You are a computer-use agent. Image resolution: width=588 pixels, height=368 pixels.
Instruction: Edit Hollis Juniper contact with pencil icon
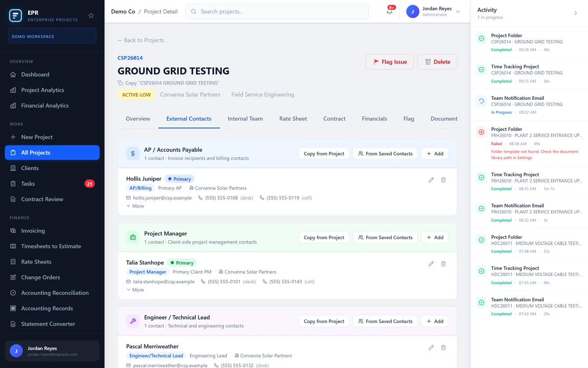431,180
